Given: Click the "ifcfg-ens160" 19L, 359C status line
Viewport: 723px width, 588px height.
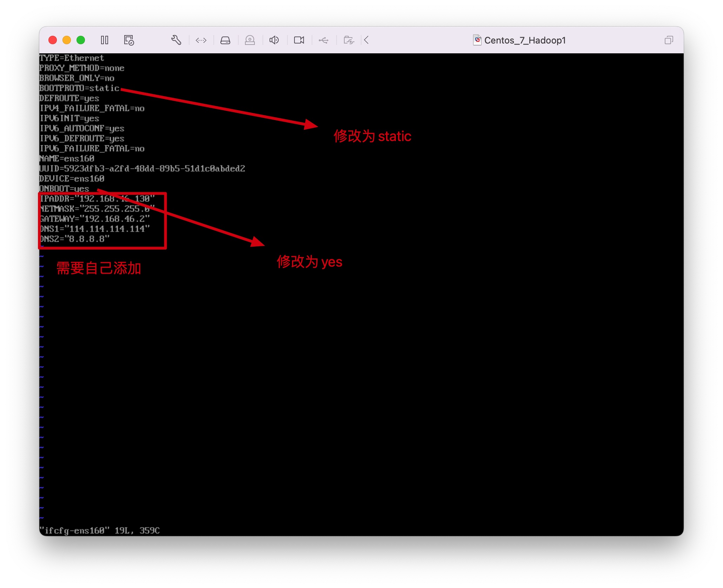Looking at the screenshot, I should pyautogui.click(x=100, y=530).
